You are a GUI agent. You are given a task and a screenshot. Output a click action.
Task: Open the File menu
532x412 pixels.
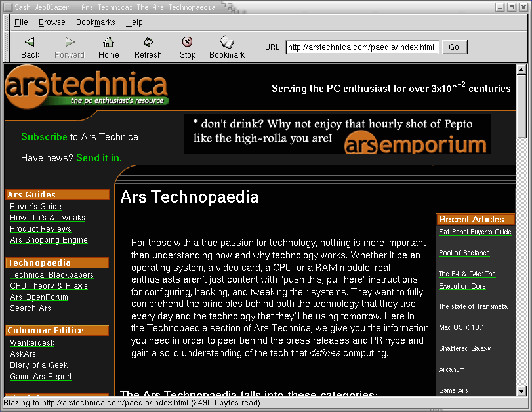[21, 22]
